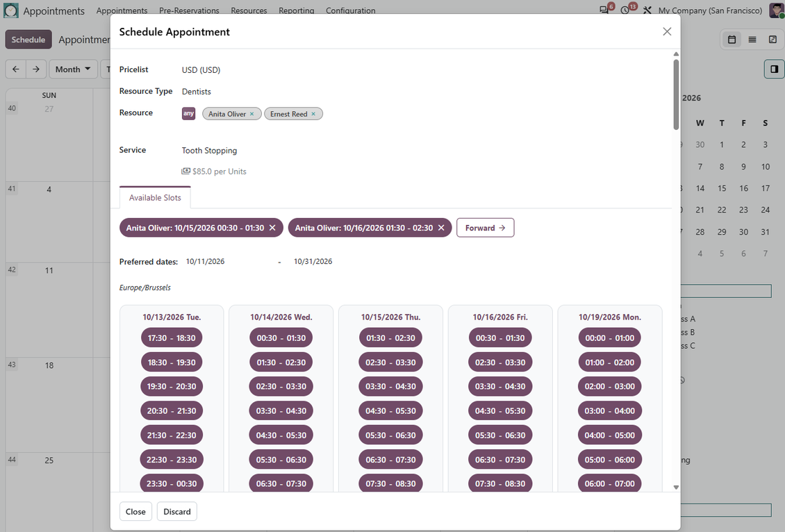Switch to Gantt view icon

(x=773, y=40)
